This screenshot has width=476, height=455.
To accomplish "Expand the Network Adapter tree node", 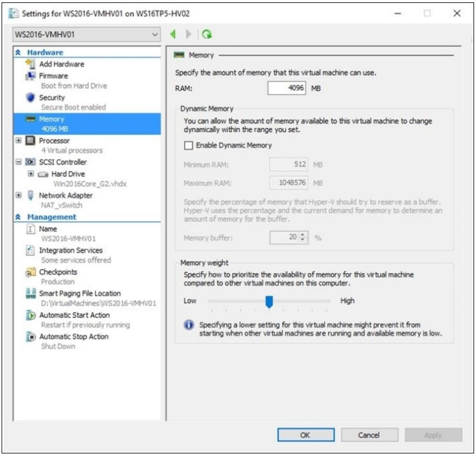I will tap(18, 195).
